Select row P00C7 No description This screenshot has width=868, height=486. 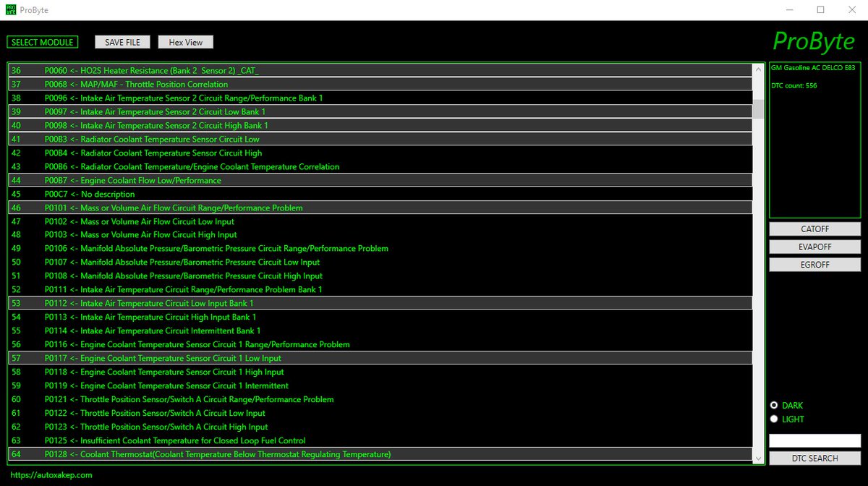tap(380, 194)
